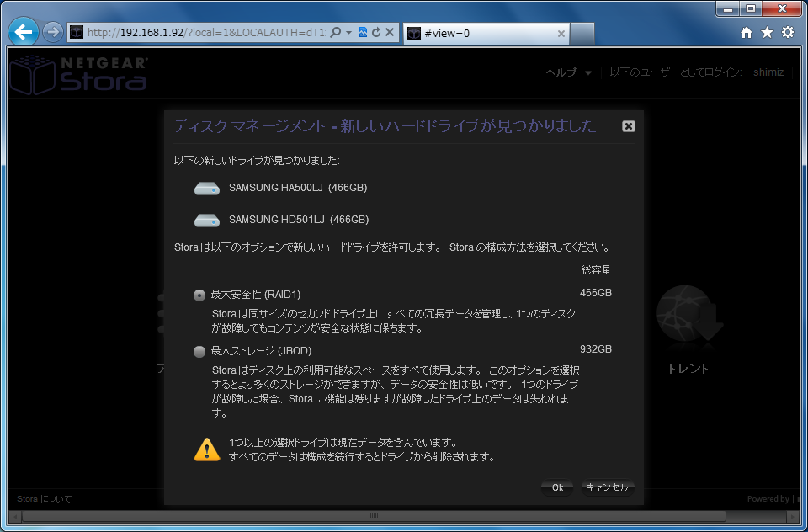Viewport: 808px width, 532px height.
Task: Open the browser Home icon
Action: pos(747,33)
